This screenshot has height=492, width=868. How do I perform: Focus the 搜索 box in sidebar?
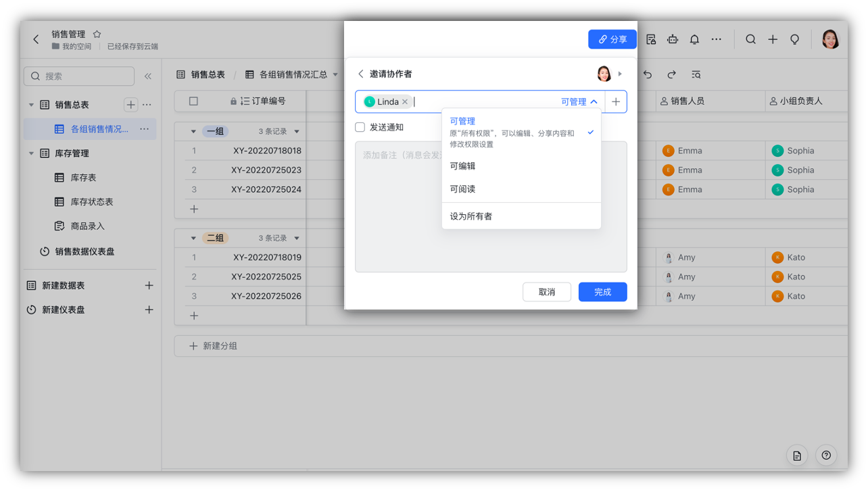79,76
